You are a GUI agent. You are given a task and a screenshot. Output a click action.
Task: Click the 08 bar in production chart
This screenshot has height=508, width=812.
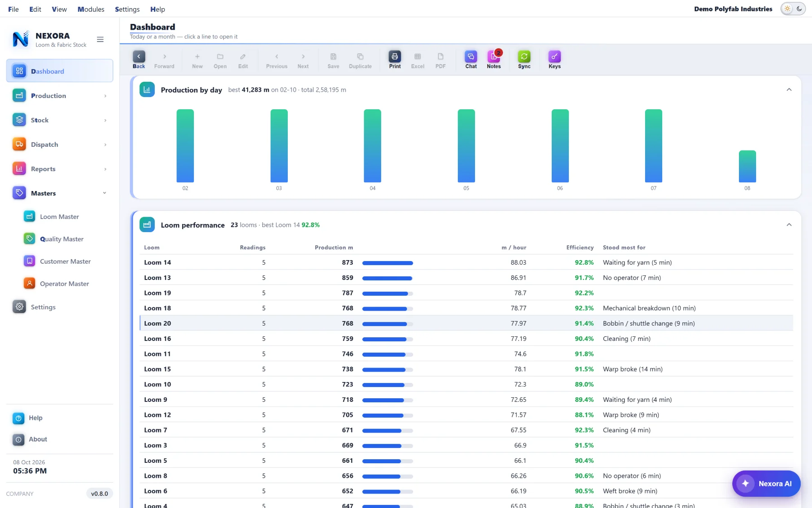coord(747,166)
